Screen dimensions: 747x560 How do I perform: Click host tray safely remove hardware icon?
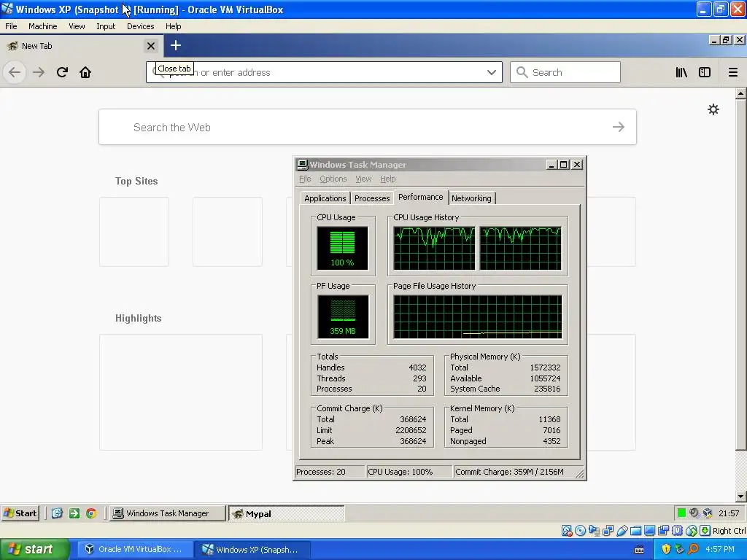click(x=679, y=549)
